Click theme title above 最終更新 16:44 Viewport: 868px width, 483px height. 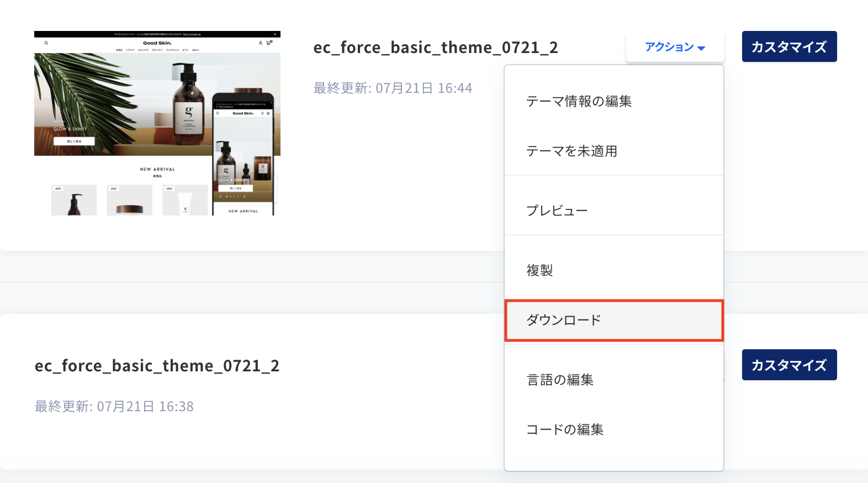tap(436, 48)
